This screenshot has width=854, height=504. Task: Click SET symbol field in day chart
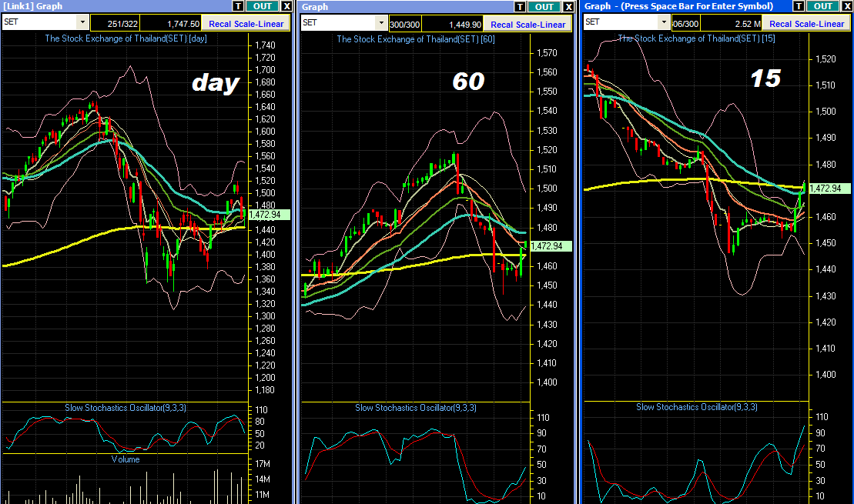40,22
